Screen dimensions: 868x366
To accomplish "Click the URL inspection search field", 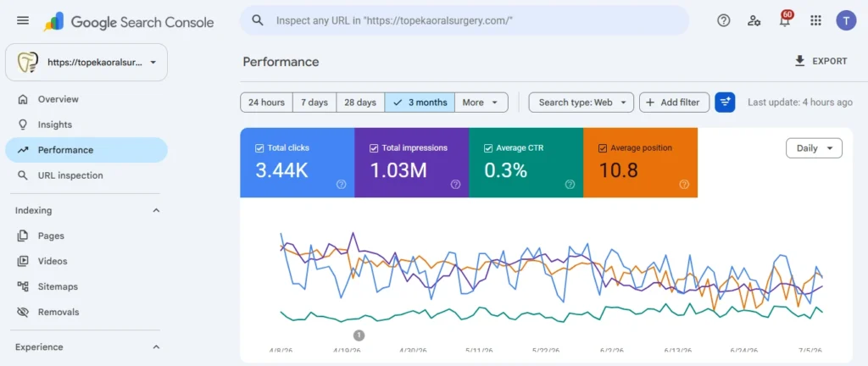I will pos(465,21).
